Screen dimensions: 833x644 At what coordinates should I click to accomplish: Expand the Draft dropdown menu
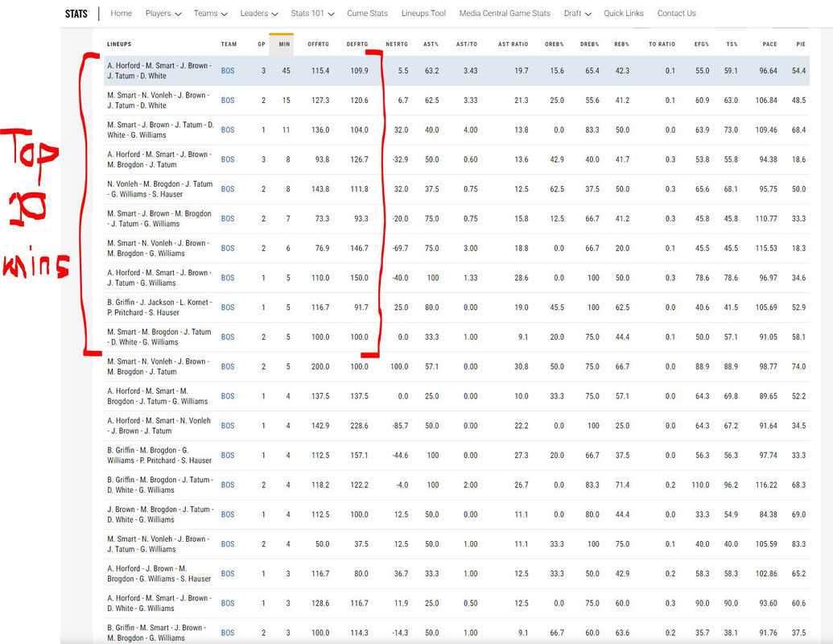tap(578, 14)
